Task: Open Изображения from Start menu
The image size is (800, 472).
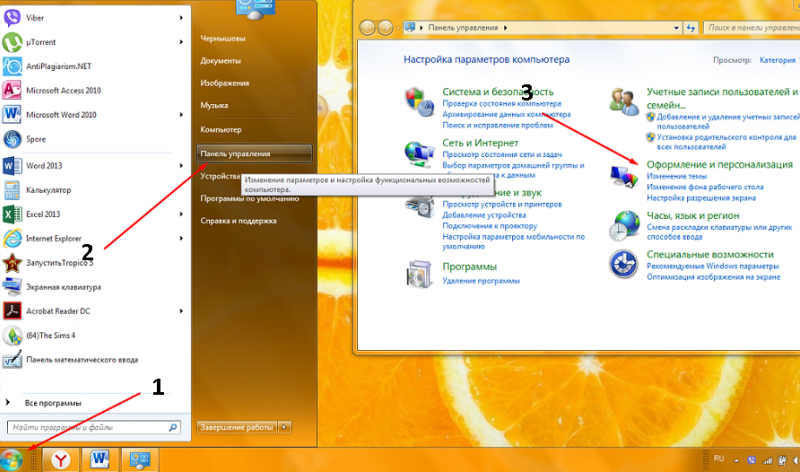Action: coord(224,83)
